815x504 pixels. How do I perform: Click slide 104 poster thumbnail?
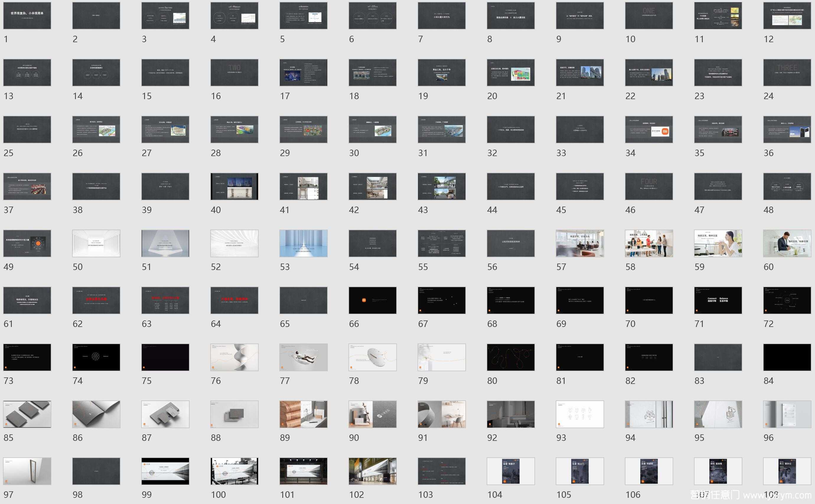pyautogui.click(x=511, y=471)
